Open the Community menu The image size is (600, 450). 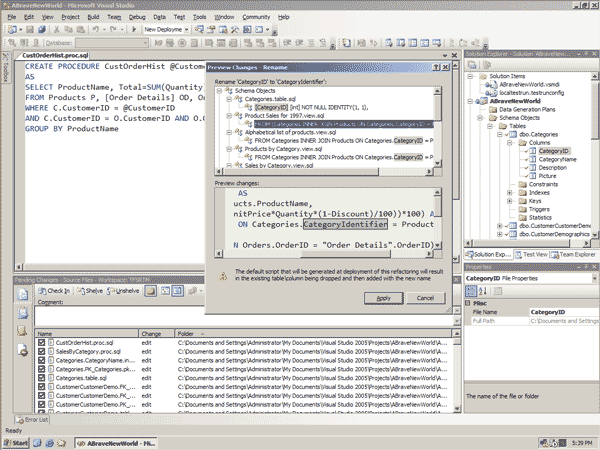(256, 17)
